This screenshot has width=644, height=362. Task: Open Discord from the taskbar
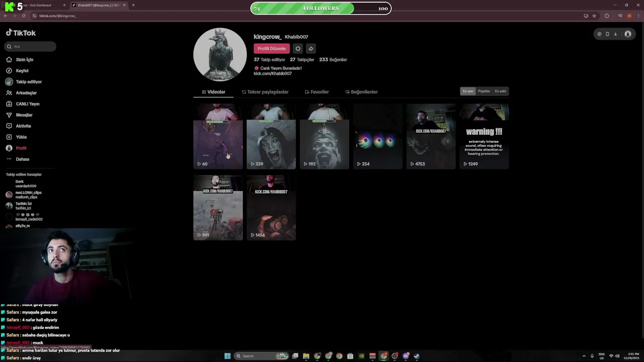pyautogui.click(x=406, y=356)
